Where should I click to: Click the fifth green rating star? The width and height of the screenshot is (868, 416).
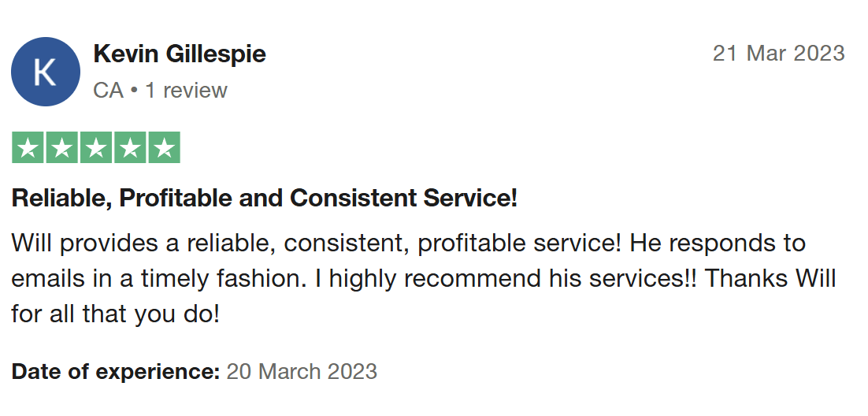coord(165,147)
